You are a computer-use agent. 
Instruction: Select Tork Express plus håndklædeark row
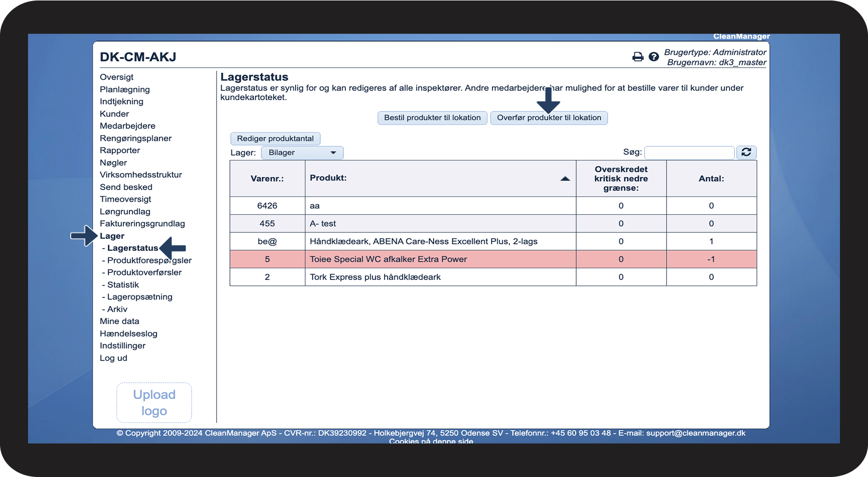[493, 277]
